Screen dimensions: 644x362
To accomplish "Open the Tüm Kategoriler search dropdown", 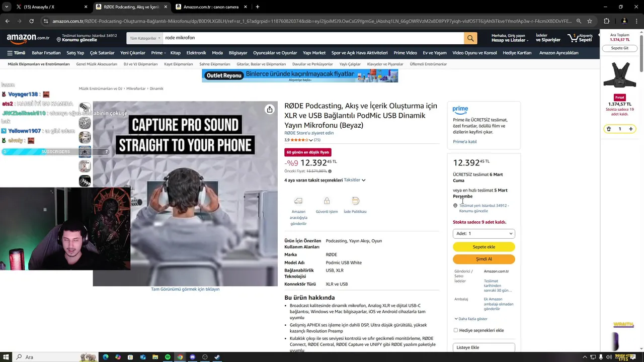I will 145,38.
